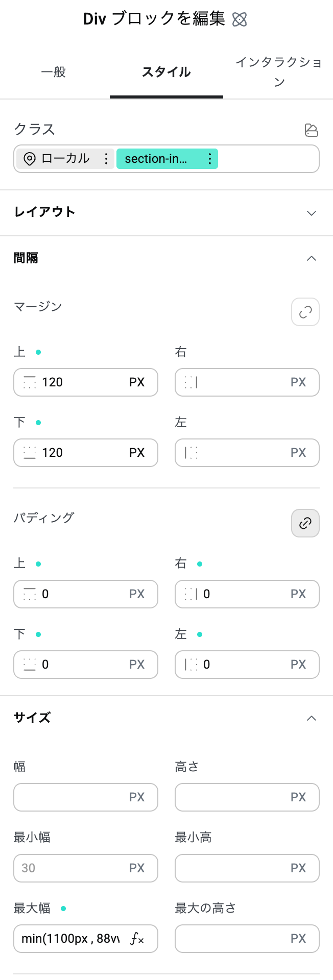Expand the レイアウト section
Viewport: 333px width, 980px height.
(312, 213)
